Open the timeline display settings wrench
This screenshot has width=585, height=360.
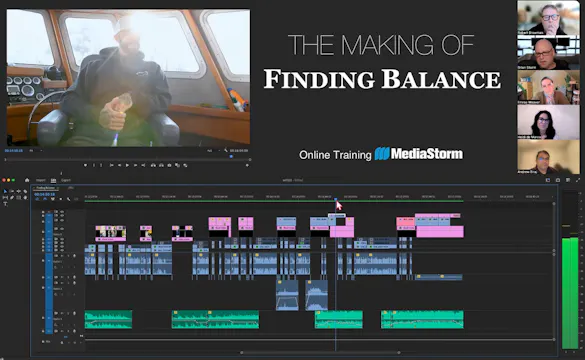pos(68,199)
